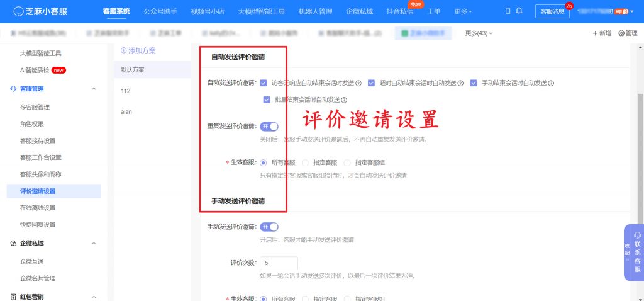Open 企微名片管理 in sidebar
The image size is (644, 301).
[x=38, y=278]
